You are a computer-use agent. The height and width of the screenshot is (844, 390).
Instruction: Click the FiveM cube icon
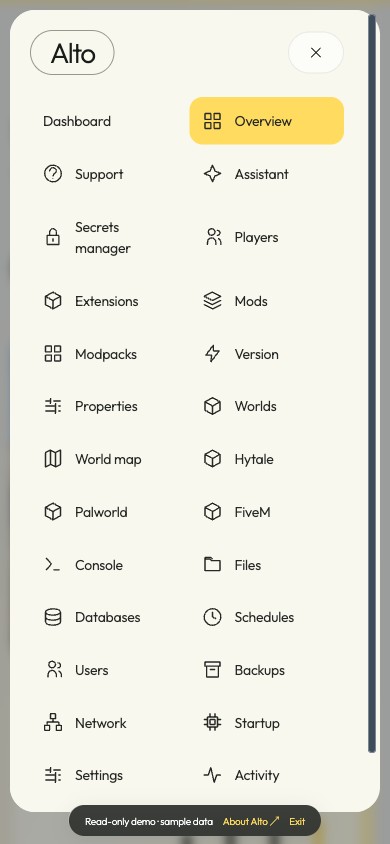[212, 512]
